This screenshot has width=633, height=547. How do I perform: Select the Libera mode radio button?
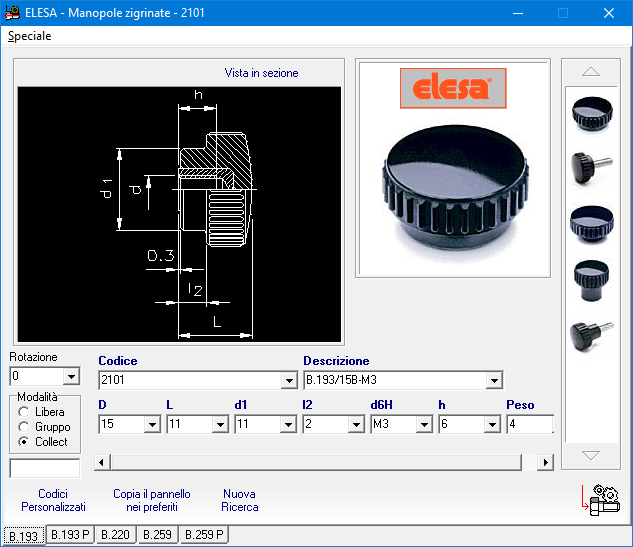point(23,412)
